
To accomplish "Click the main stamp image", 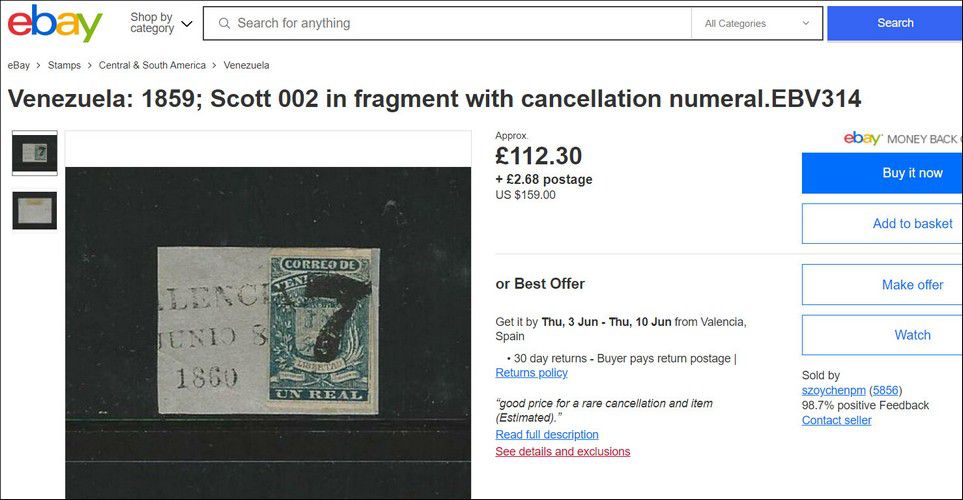I will 268,332.
